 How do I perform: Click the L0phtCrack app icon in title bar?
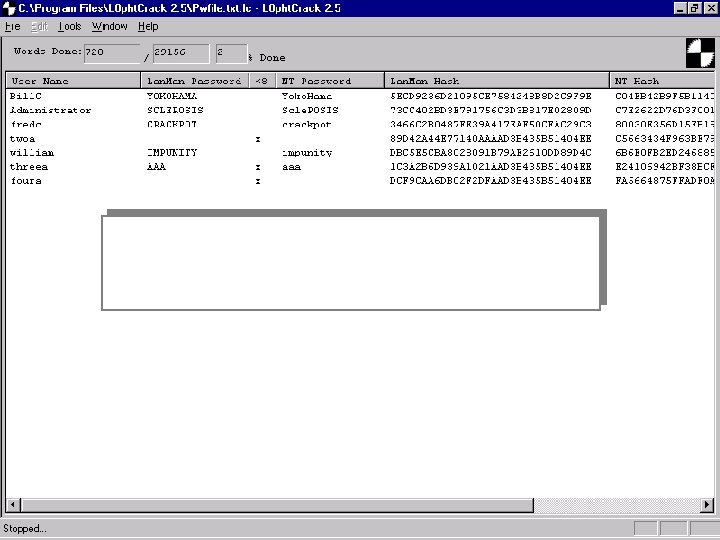[9, 8]
